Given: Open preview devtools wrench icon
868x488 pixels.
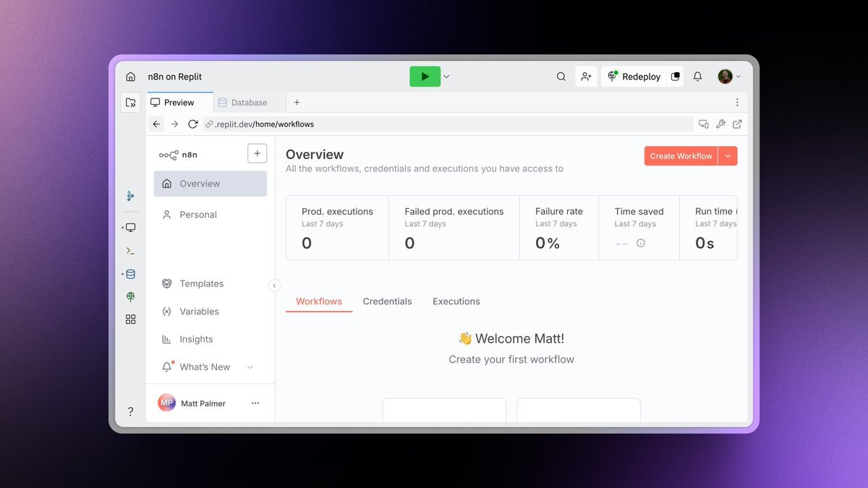Looking at the screenshot, I should (x=720, y=124).
